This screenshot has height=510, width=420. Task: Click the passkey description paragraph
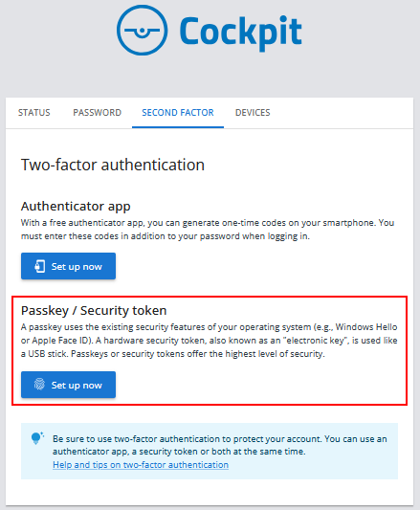click(x=210, y=341)
